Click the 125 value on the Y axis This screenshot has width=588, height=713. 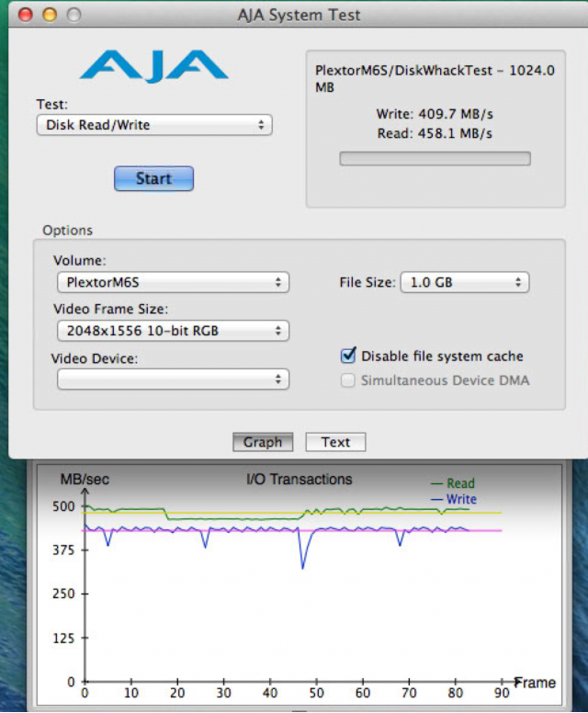[x=63, y=639]
